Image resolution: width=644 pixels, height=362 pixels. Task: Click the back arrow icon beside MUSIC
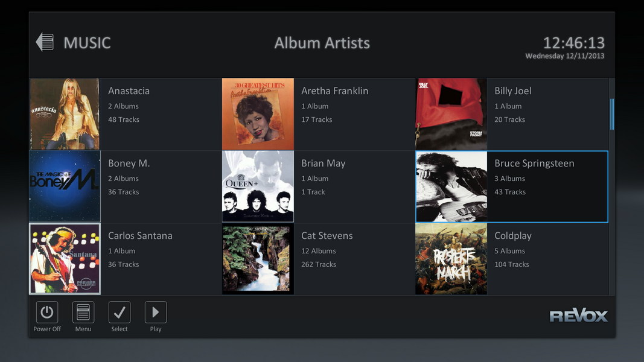pos(45,42)
